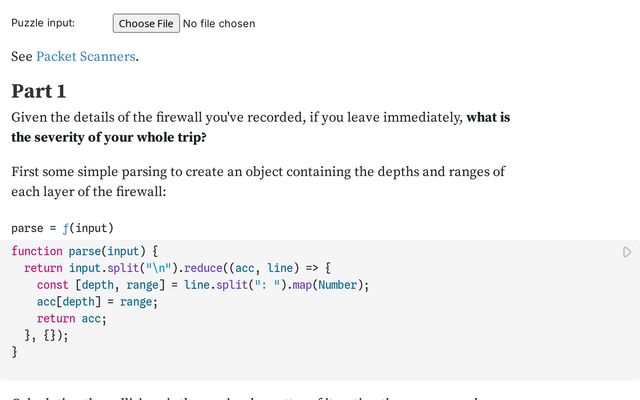Inspect the 'parse = ƒ(input)' cell output

[62, 227]
